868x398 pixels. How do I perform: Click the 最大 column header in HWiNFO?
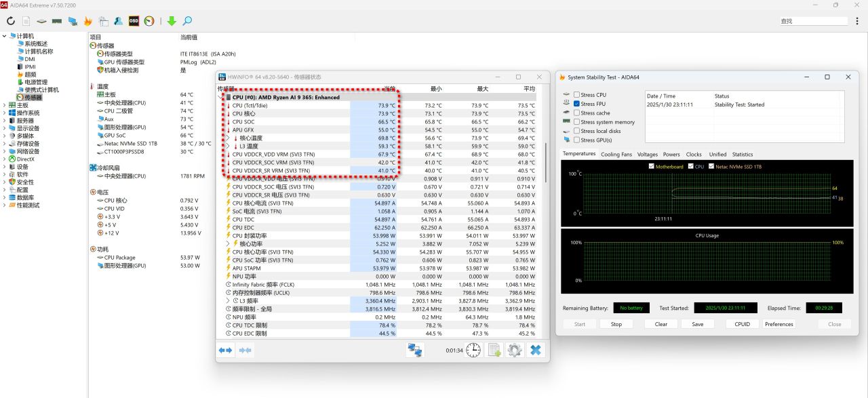tap(482, 89)
